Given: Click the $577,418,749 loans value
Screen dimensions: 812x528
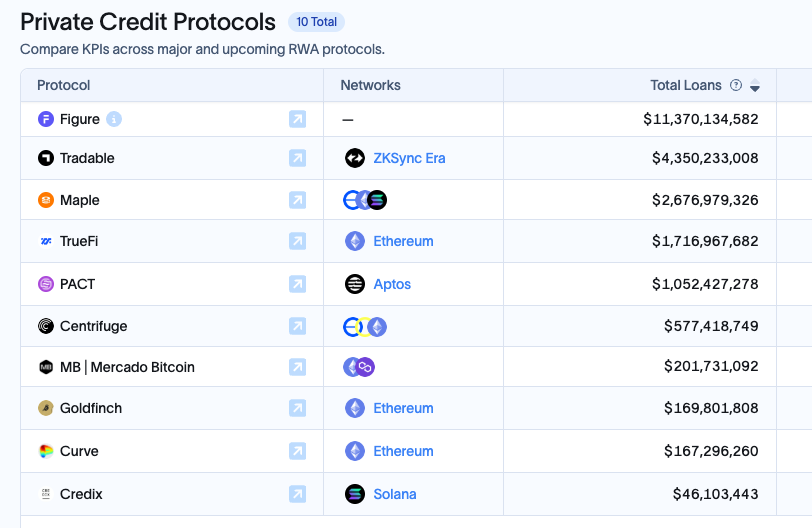Looking at the screenshot, I should [711, 326].
